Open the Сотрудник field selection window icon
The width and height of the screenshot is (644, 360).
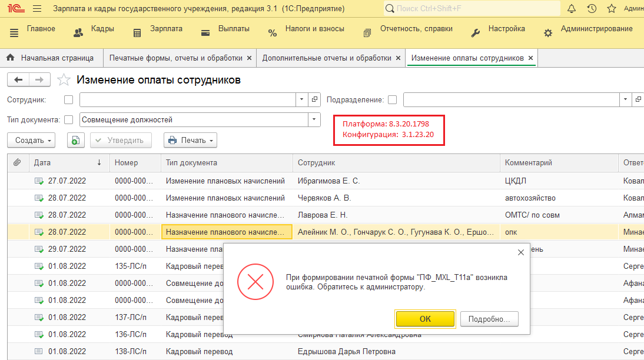314,99
